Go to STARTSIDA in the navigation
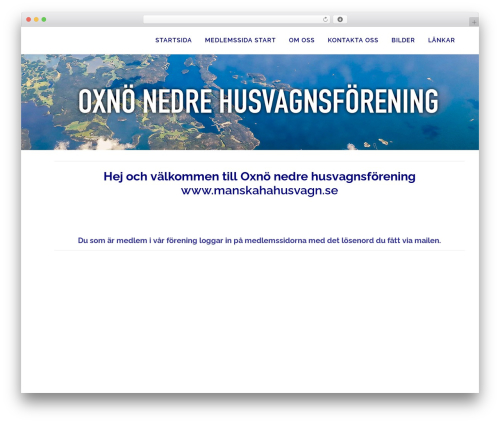Screen dimensions: 500x423 tap(173, 40)
